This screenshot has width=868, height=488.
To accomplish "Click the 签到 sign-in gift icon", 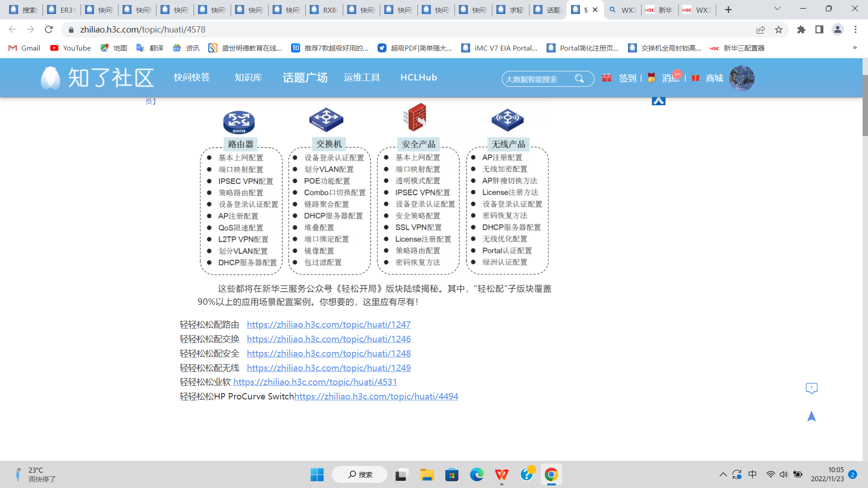I will pyautogui.click(x=607, y=78).
